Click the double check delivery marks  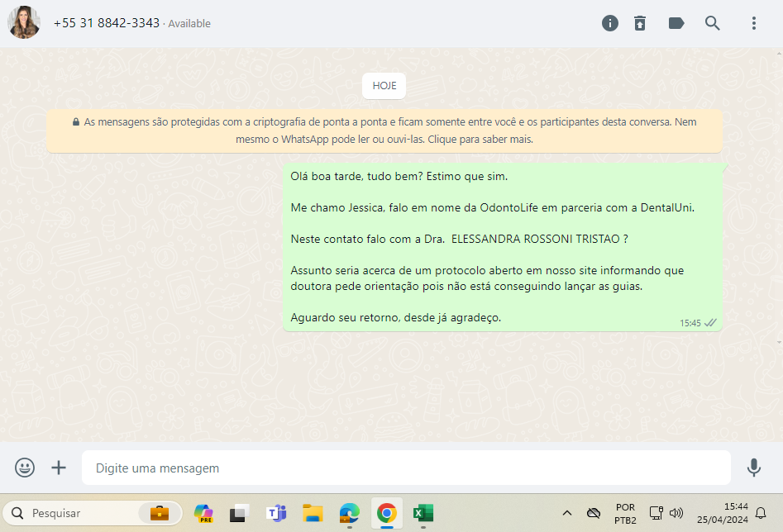point(710,323)
